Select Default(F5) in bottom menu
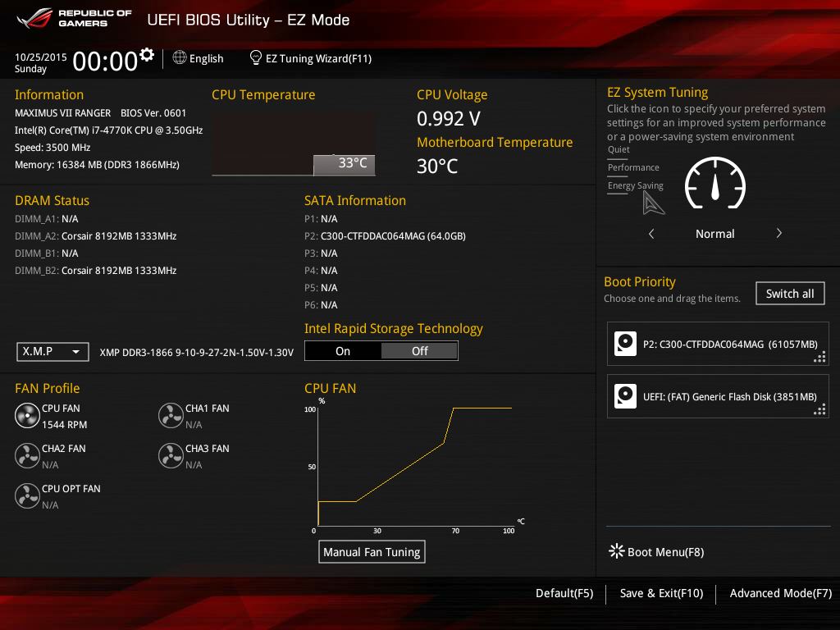The image size is (840, 630). tap(564, 594)
